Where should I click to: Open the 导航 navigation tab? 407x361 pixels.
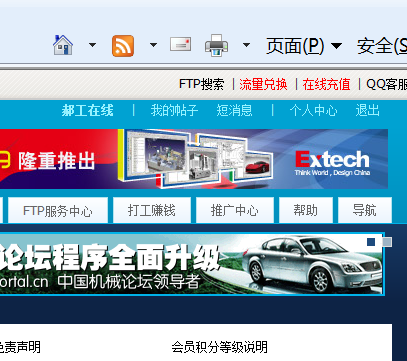[x=365, y=210]
